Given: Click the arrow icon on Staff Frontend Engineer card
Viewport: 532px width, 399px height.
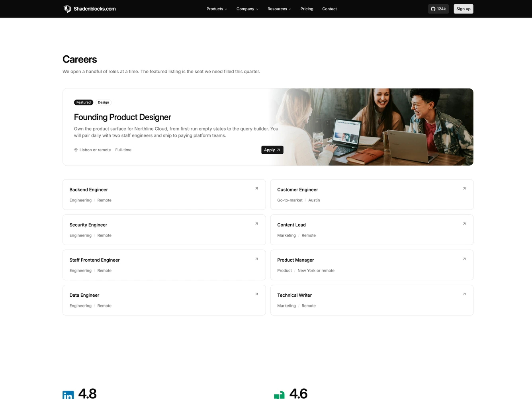Looking at the screenshot, I should (x=256, y=259).
